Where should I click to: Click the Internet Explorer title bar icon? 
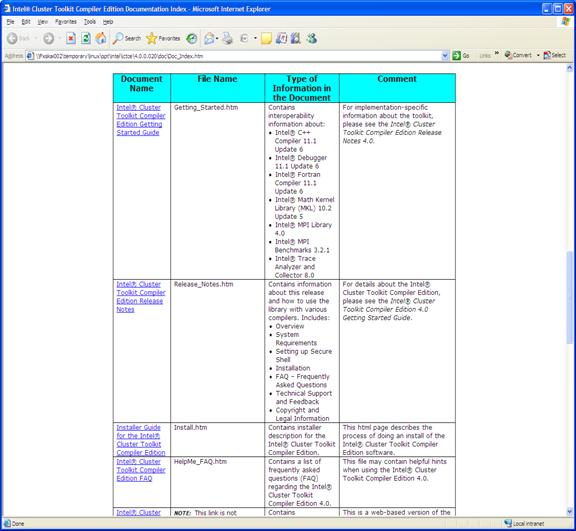(x=7, y=8)
